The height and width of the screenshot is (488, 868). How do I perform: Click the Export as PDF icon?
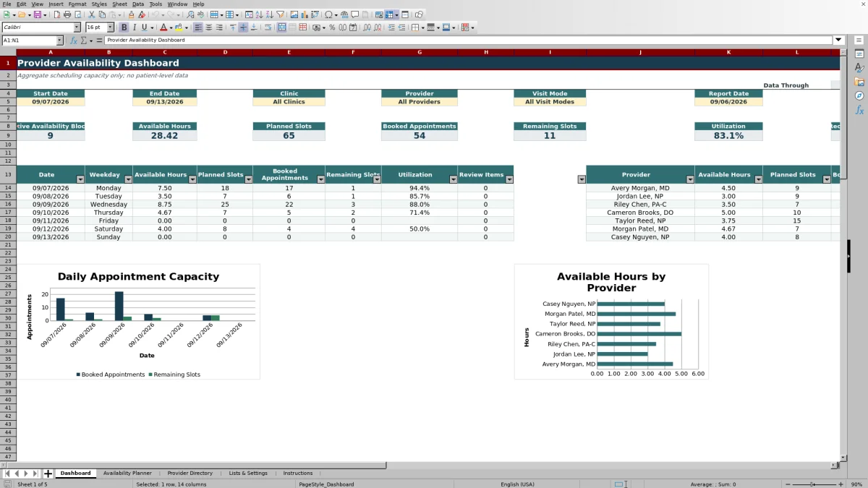(x=56, y=14)
